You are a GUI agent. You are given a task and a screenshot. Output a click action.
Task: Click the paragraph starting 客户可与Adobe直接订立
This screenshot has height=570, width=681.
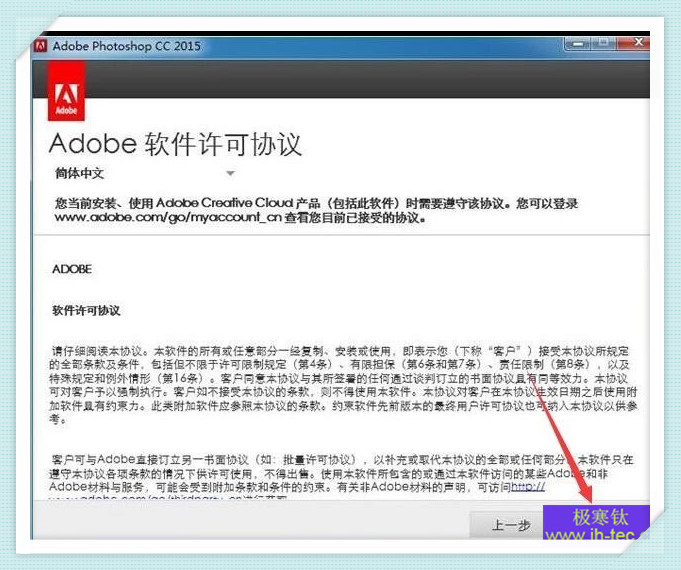[341, 477]
